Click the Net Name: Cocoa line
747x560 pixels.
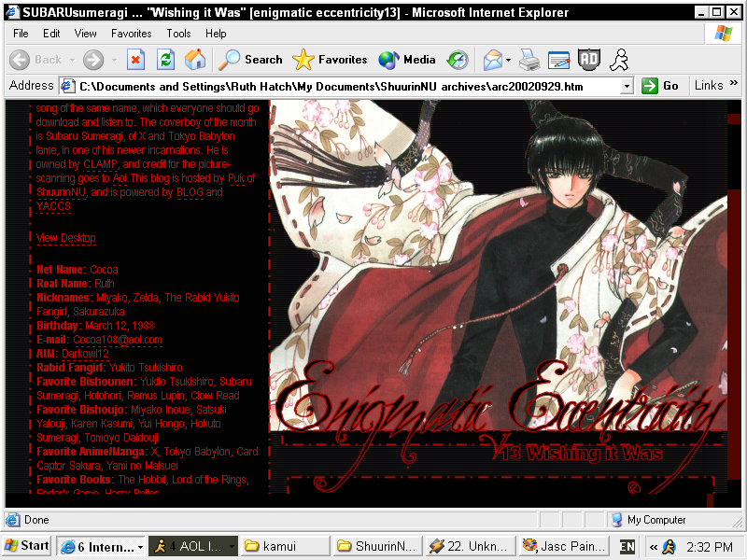click(78, 270)
